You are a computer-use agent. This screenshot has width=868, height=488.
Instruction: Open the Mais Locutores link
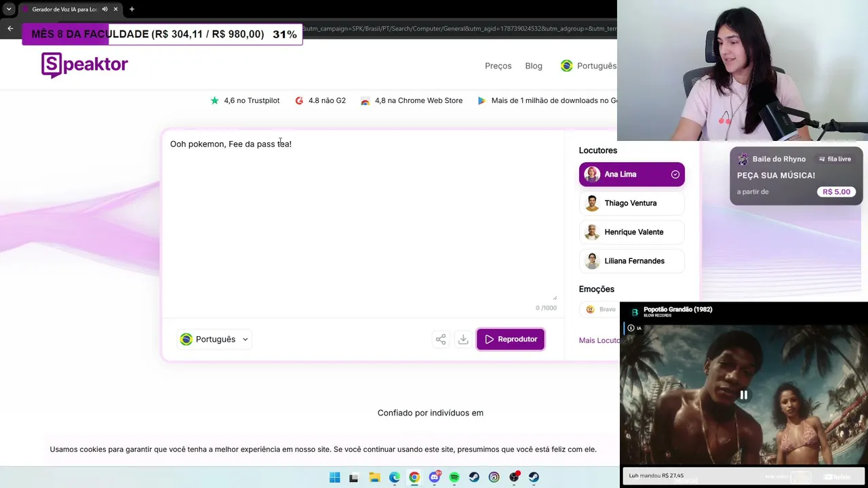coord(599,340)
